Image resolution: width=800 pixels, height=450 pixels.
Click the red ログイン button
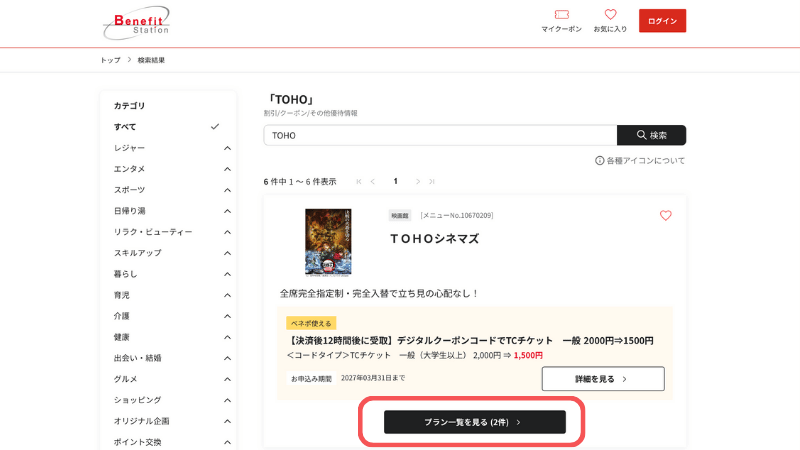point(662,21)
